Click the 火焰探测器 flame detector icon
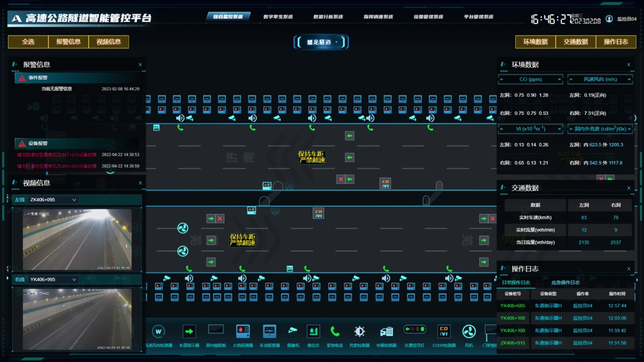 click(x=243, y=332)
